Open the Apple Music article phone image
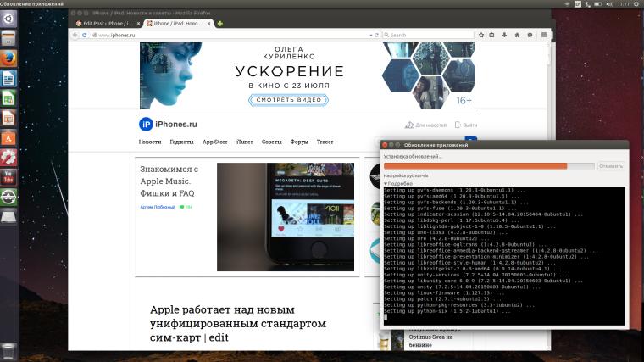 click(286, 217)
